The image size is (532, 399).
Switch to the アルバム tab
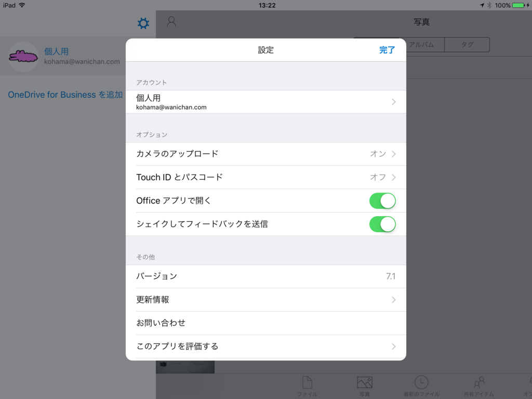click(x=422, y=45)
